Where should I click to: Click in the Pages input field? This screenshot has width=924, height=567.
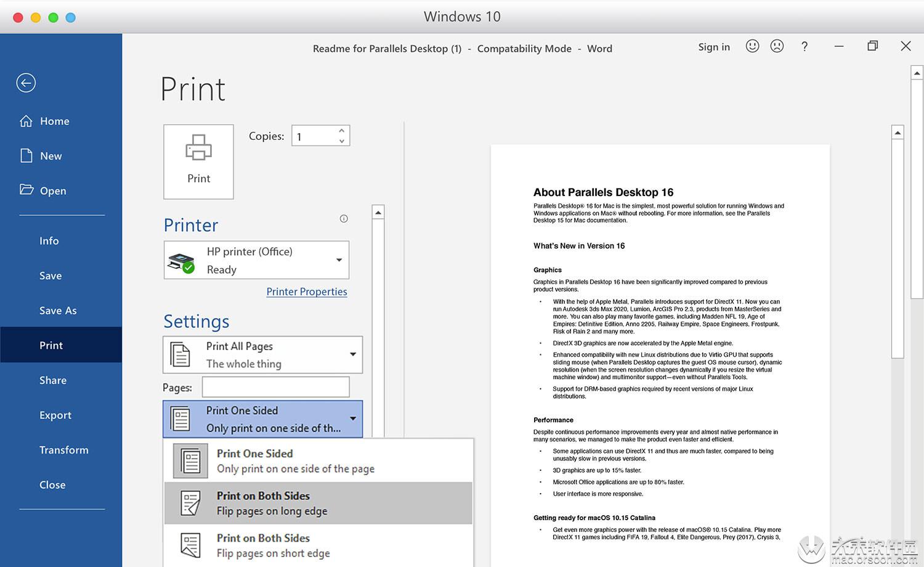point(275,387)
